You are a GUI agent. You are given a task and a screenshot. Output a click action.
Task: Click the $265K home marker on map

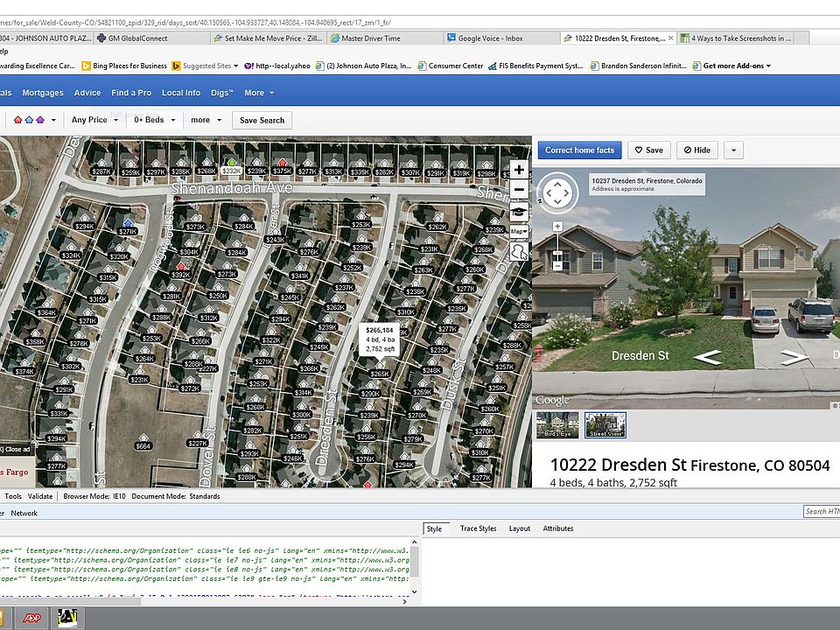tap(379, 370)
